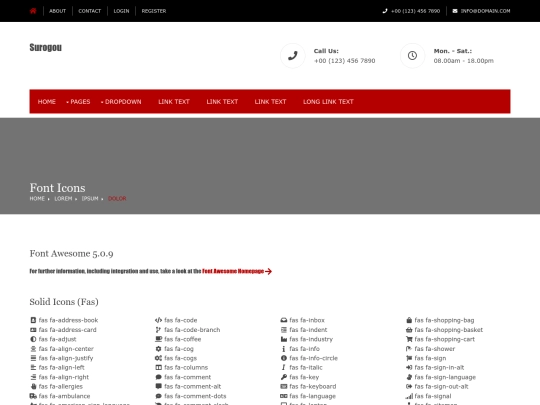Image resolution: width=540 pixels, height=405 pixels.
Task: Click the circular clock icon near Mon. - Sat.
Action: click(412, 55)
